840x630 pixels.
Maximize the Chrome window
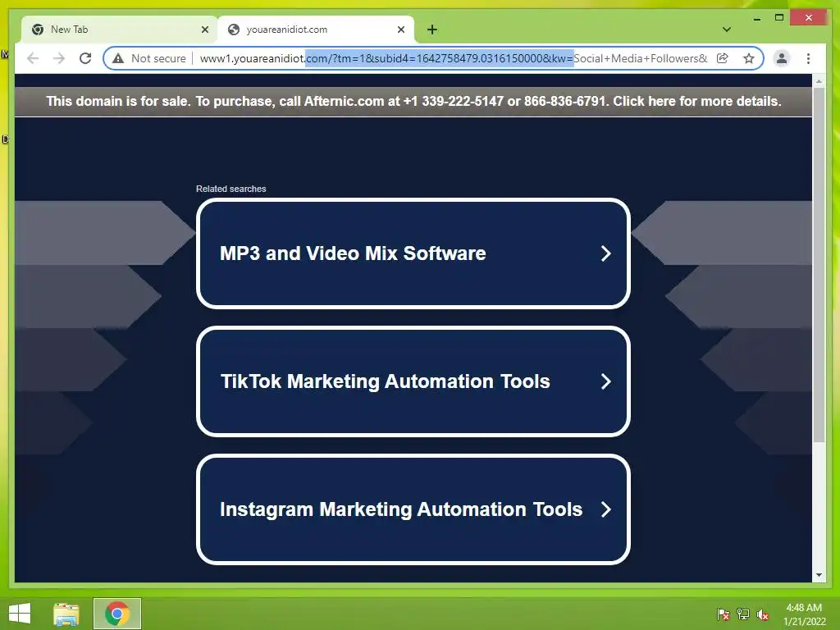[x=779, y=18]
